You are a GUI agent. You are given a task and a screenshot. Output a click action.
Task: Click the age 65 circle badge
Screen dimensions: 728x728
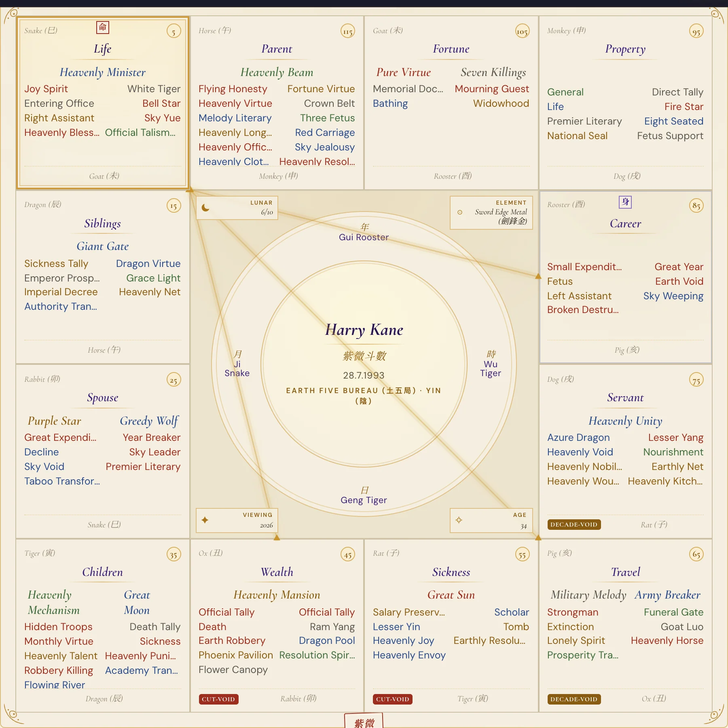[696, 554]
